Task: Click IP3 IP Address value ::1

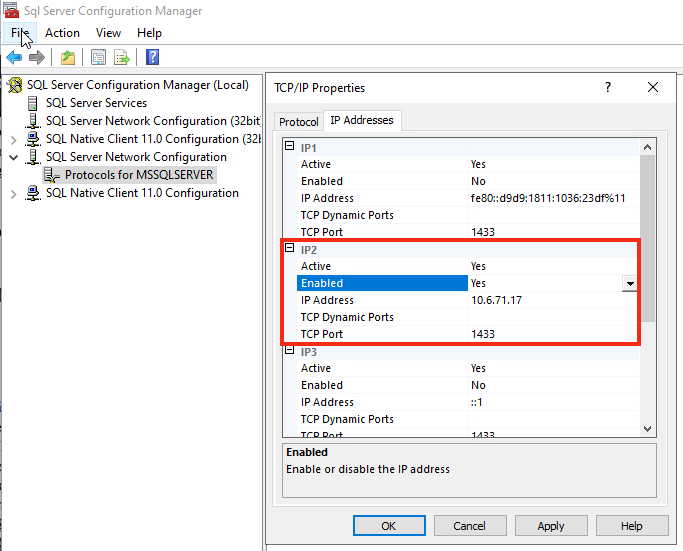Action: click(477, 402)
